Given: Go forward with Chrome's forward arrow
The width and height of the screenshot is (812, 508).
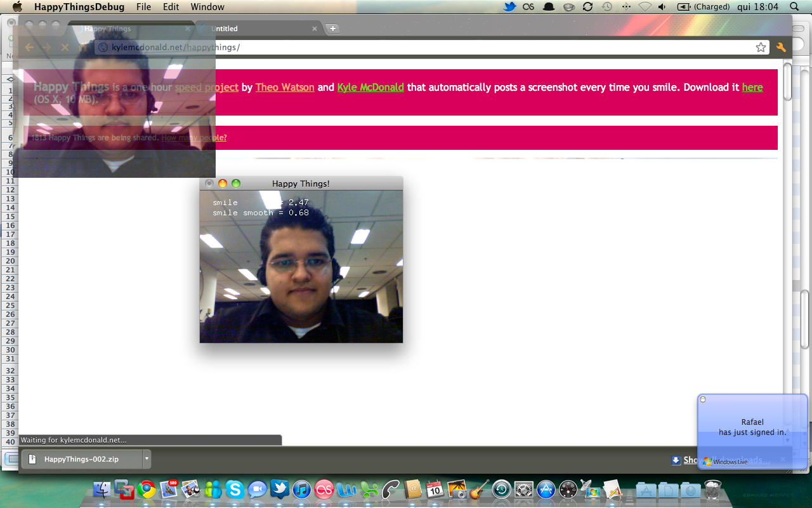Looking at the screenshot, I should (x=47, y=47).
